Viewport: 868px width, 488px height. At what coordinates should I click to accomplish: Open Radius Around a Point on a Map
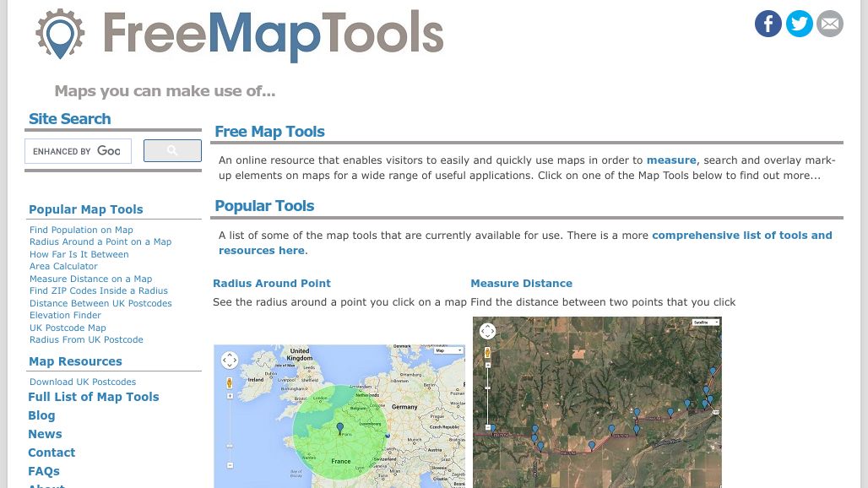tap(100, 241)
